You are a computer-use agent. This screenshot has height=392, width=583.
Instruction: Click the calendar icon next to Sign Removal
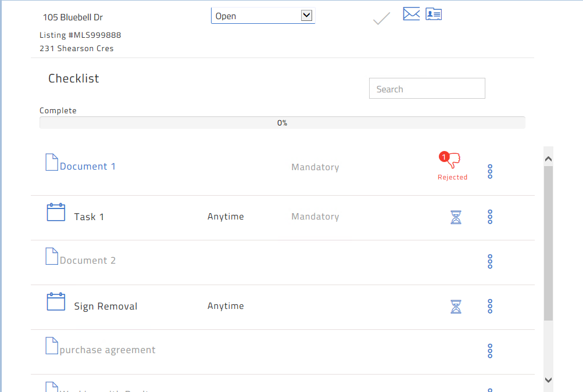tap(56, 301)
